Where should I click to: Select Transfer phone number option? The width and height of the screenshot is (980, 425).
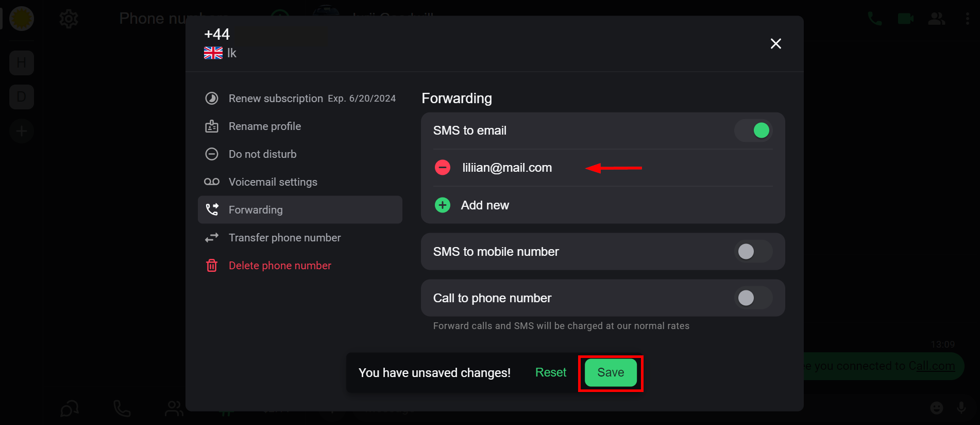[x=284, y=238]
